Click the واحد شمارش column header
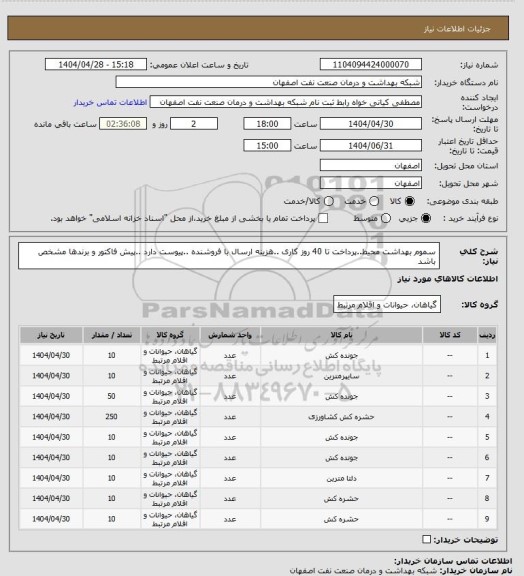This screenshot has height=576, width=524. [230, 335]
